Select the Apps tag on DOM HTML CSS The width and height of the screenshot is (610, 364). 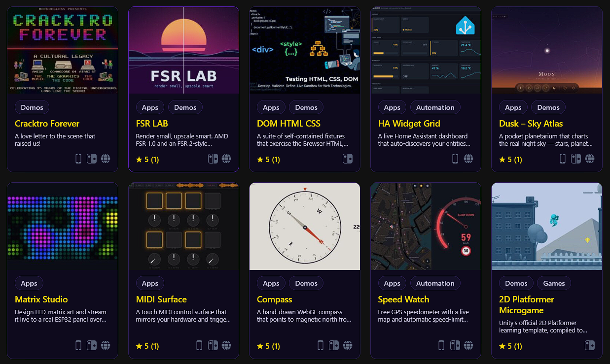(x=271, y=107)
